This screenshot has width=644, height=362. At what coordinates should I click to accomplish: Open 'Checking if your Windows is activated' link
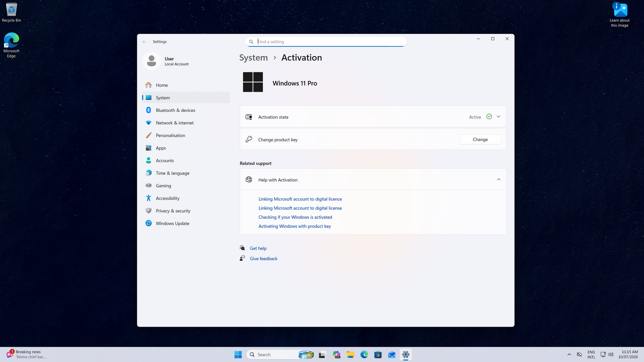click(295, 217)
